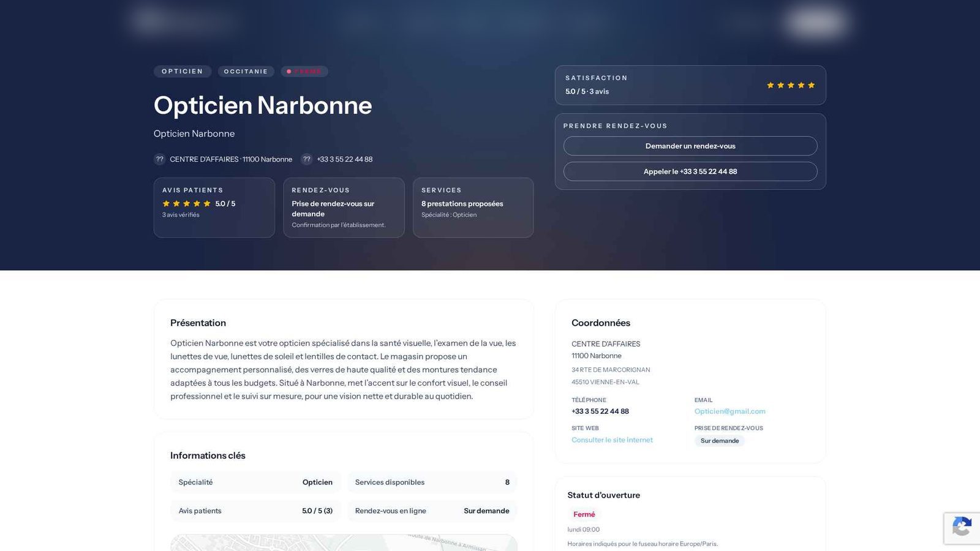Click the '3 avis vérifiés' text
This screenshot has width=980, height=551.
(x=181, y=215)
